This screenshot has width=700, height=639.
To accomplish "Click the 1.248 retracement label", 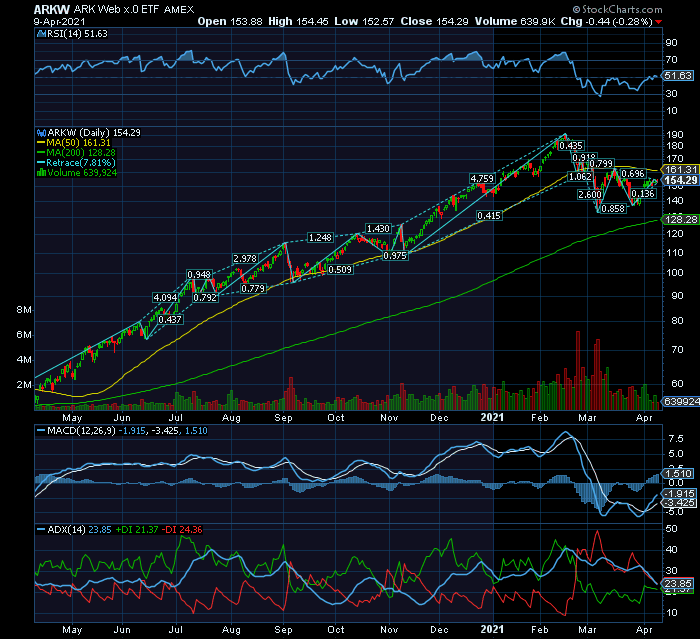I will [x=320, y=238].
